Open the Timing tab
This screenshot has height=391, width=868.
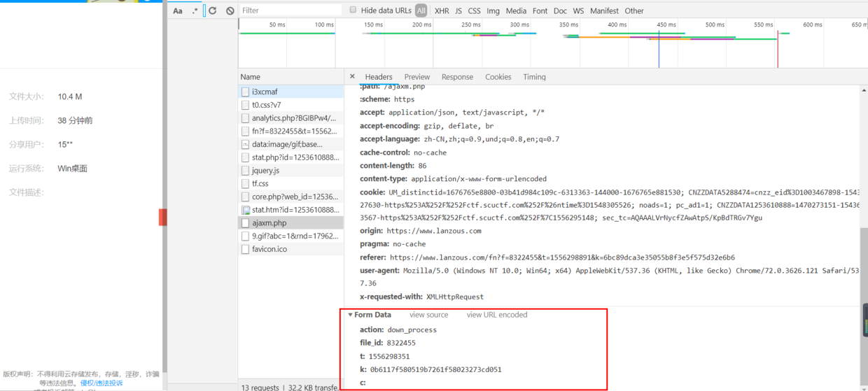534,77
